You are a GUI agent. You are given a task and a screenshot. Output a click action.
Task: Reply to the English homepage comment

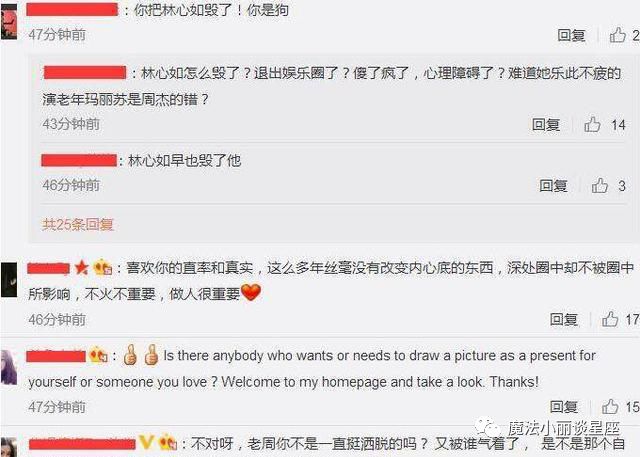[x=564, y=406]
